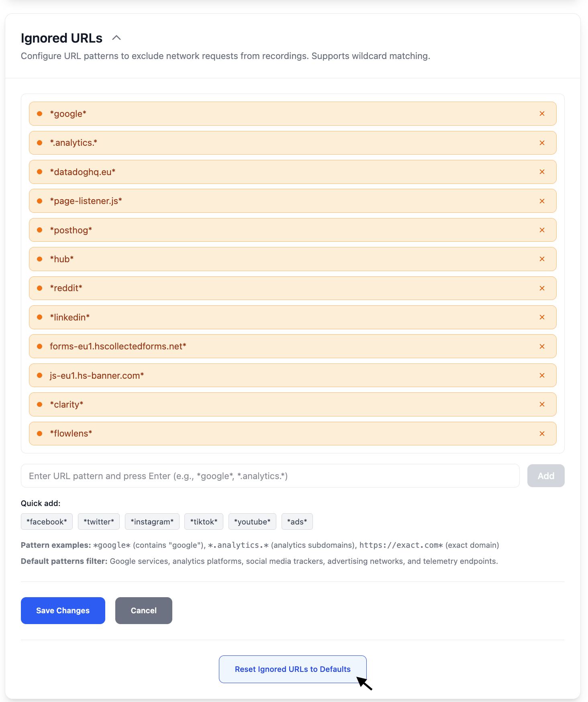Quick add the *tiktok* pattern
Screen dimensions: 588x702
[204, 522]
